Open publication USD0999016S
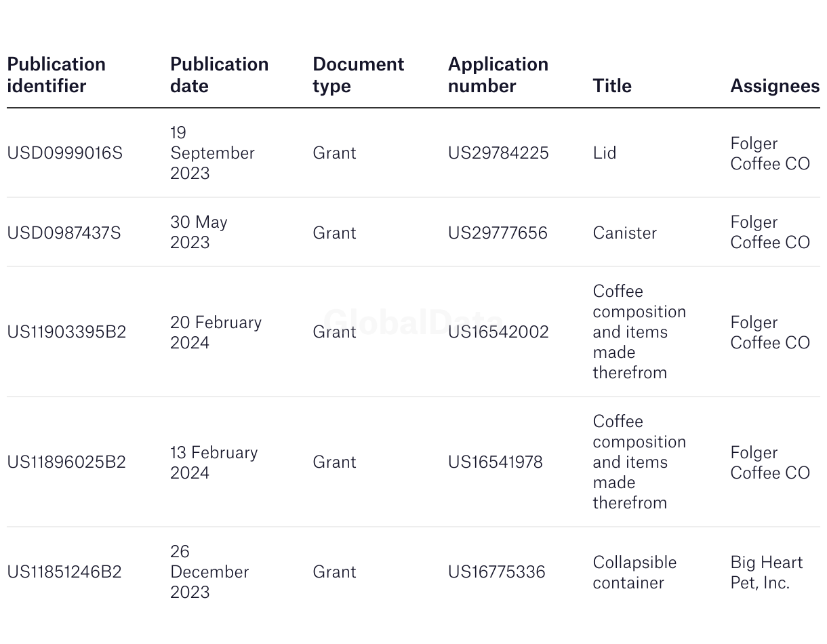827x644 pixels. coord(64,153)
